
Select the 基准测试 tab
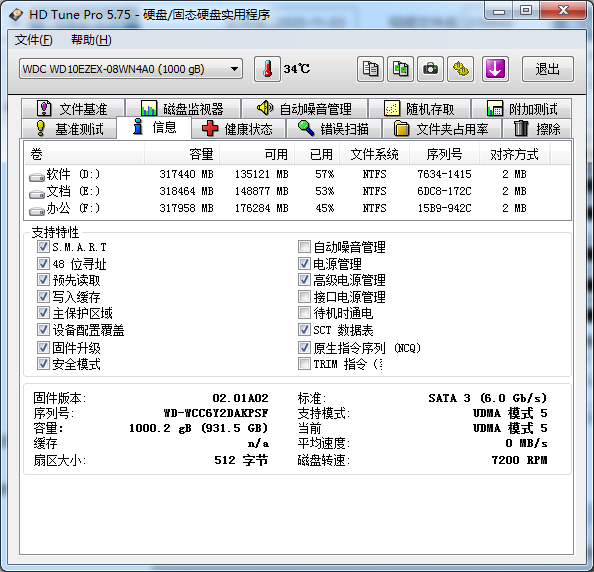pyautogui.click(x=69, y=129)
